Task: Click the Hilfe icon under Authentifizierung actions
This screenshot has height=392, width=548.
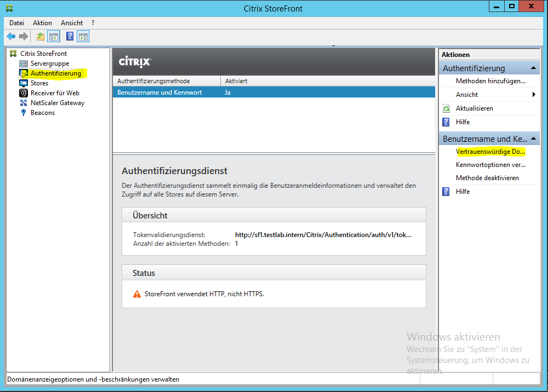Action: [x=446, y=122]
